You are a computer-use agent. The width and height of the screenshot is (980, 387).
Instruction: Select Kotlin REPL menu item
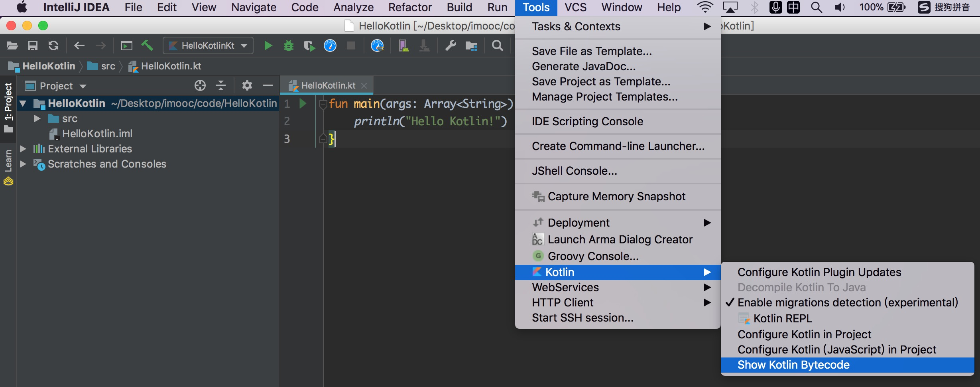point(847,318)
